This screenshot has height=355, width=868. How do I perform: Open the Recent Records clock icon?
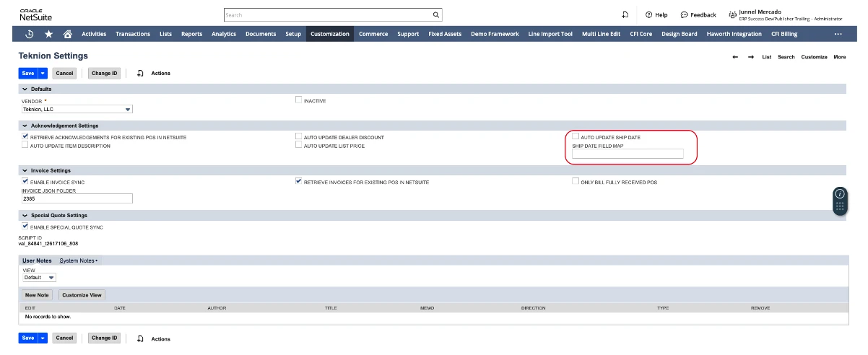click(x=30, y=34)
